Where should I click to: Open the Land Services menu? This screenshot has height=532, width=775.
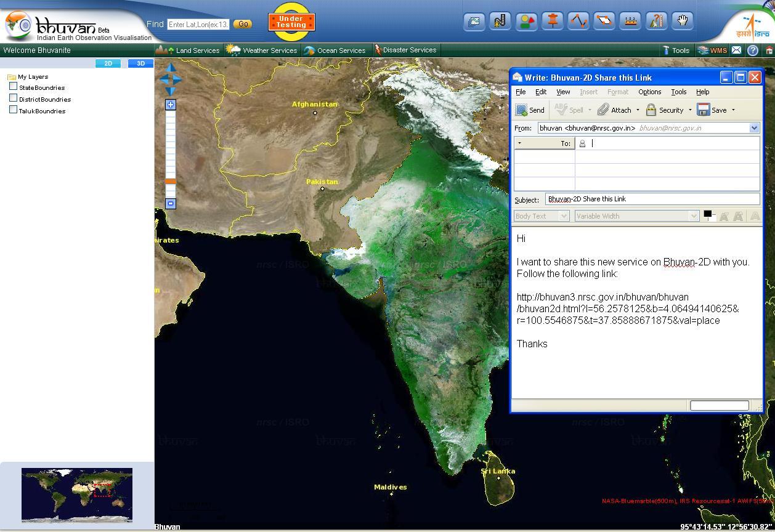pos(188,50)
